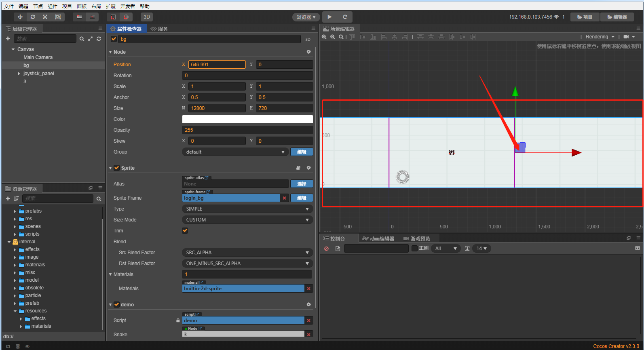Screen dimensions: 644x350
Task: Select the scale transform tool
Action: click(45, 17)
